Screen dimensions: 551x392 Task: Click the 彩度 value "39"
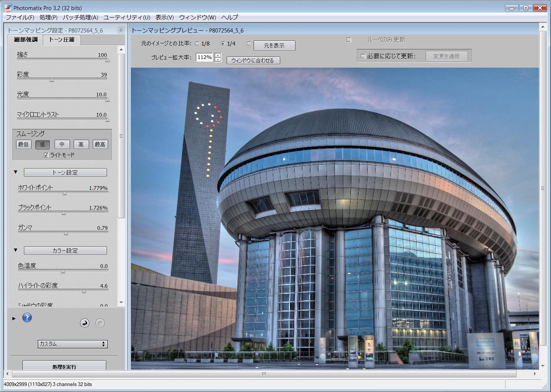pyautogui.click(x=104, y=75)
